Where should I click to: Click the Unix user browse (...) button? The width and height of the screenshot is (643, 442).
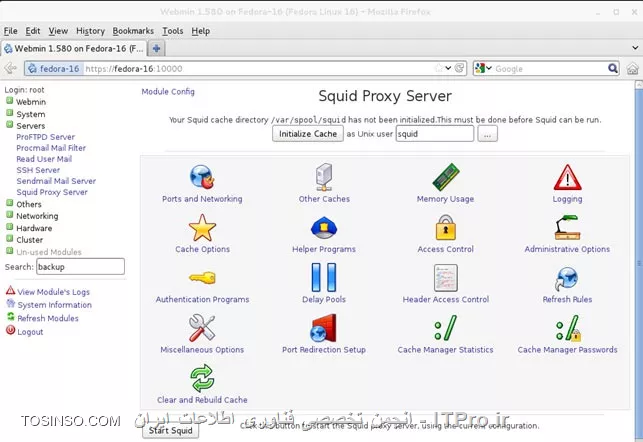[x=488, y=134]
